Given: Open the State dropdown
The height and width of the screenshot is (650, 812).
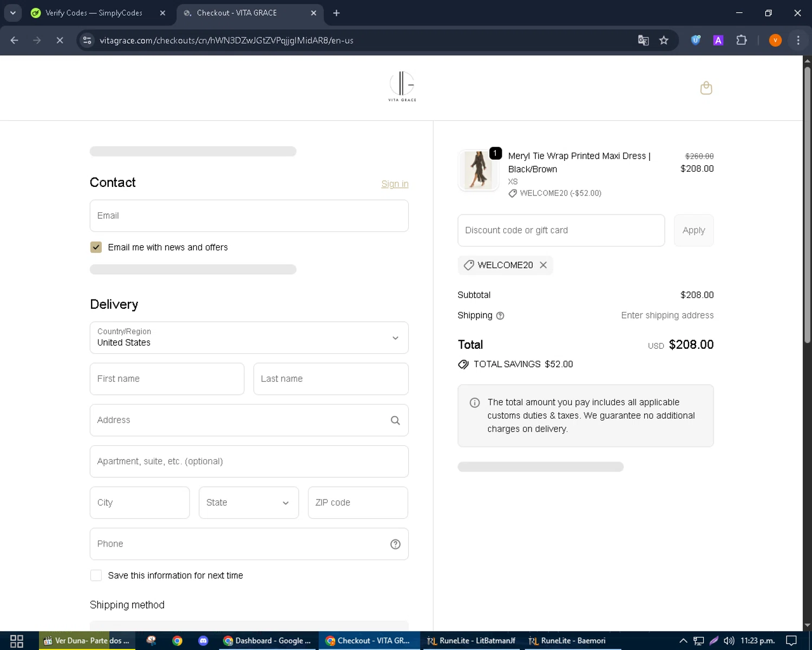Looking at the screenshot, I should [248, 503].
